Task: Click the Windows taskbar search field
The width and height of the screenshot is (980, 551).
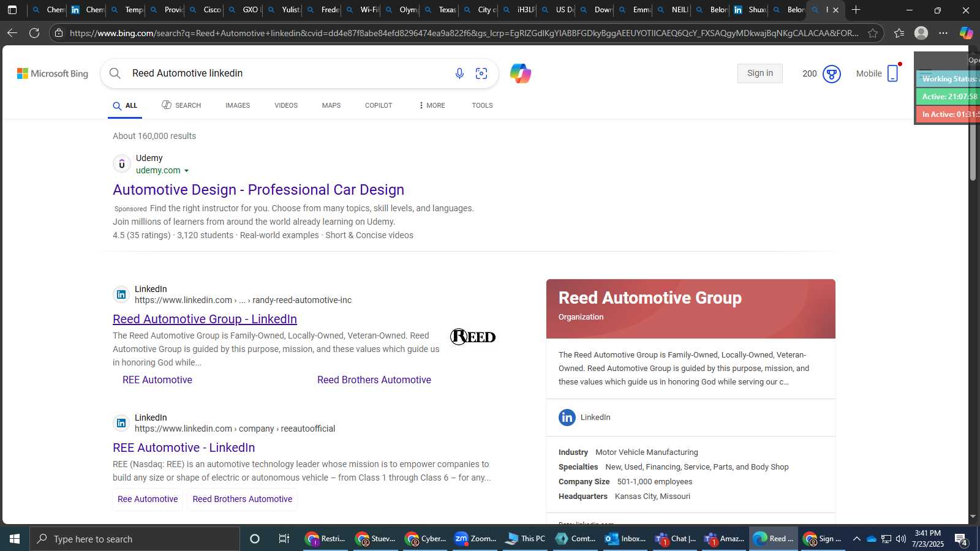Action: pos(135,539)
